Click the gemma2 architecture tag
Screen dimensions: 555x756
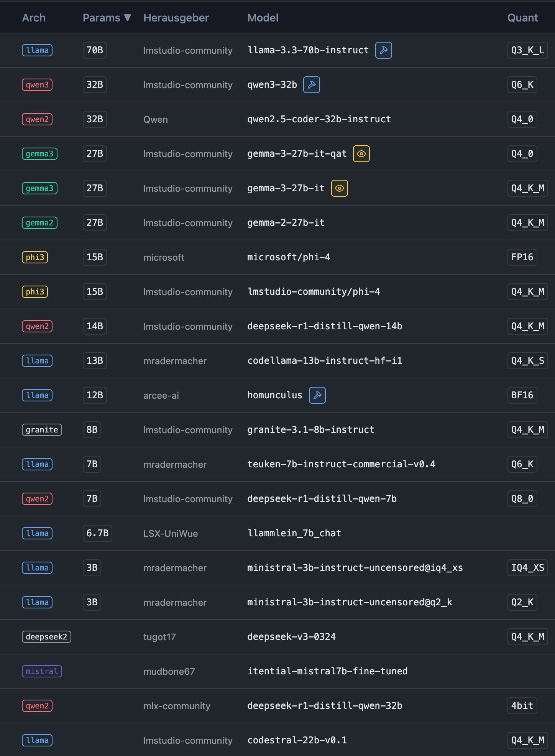39,223
